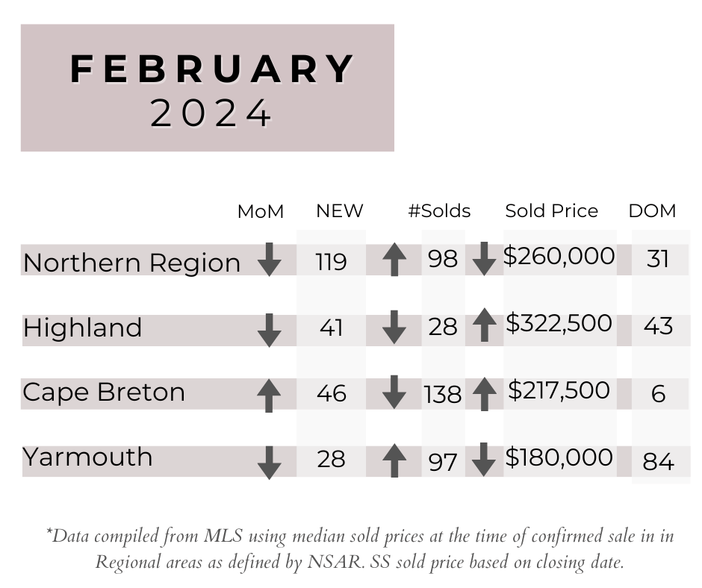This screenshot has height=588, width=702.
Task: Click up arrow before $217,500 price
Action: pos(485,394)
